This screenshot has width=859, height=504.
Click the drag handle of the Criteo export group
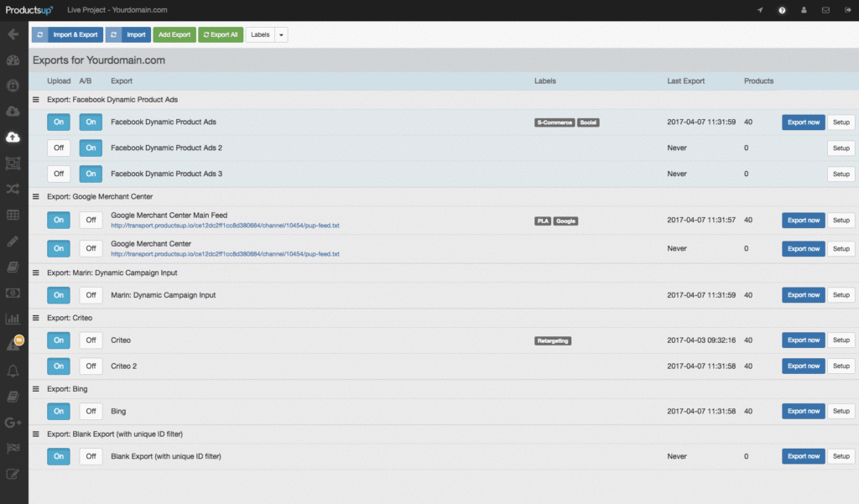tap(35, 318)
